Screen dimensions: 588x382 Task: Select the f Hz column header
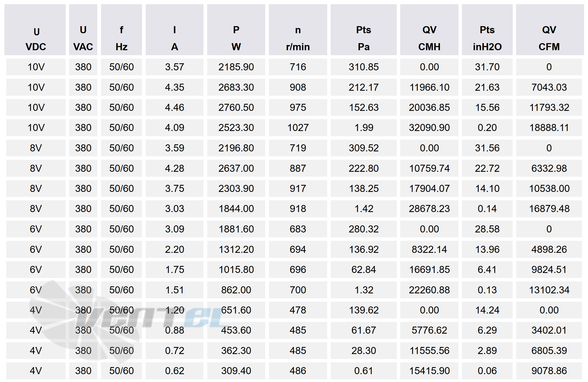[121, 30]
